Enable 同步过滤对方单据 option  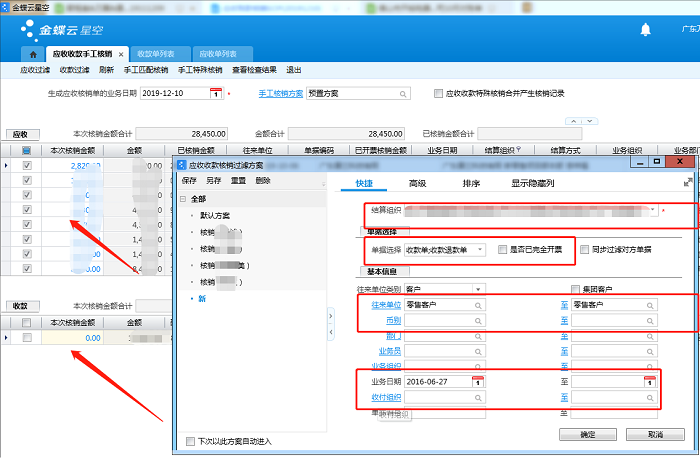[x=585, y=249]
